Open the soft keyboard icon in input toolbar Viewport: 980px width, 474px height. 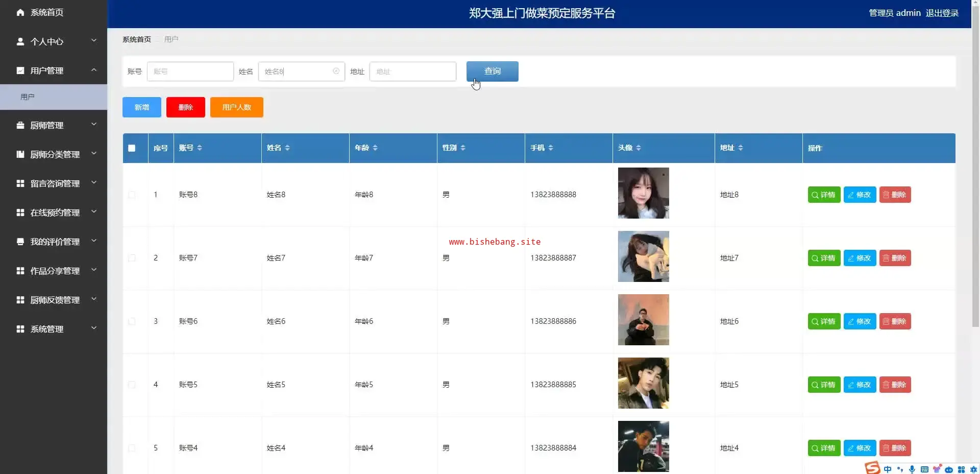924,469
